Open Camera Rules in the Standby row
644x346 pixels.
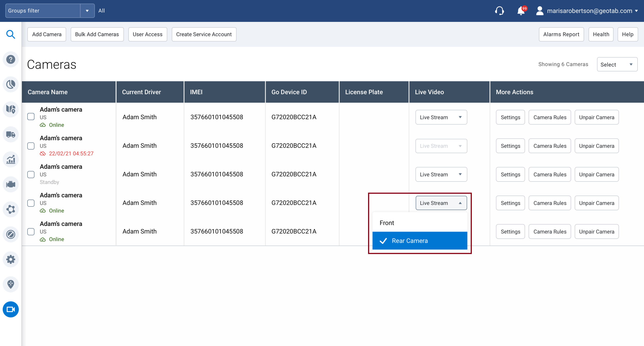[550, 174]
